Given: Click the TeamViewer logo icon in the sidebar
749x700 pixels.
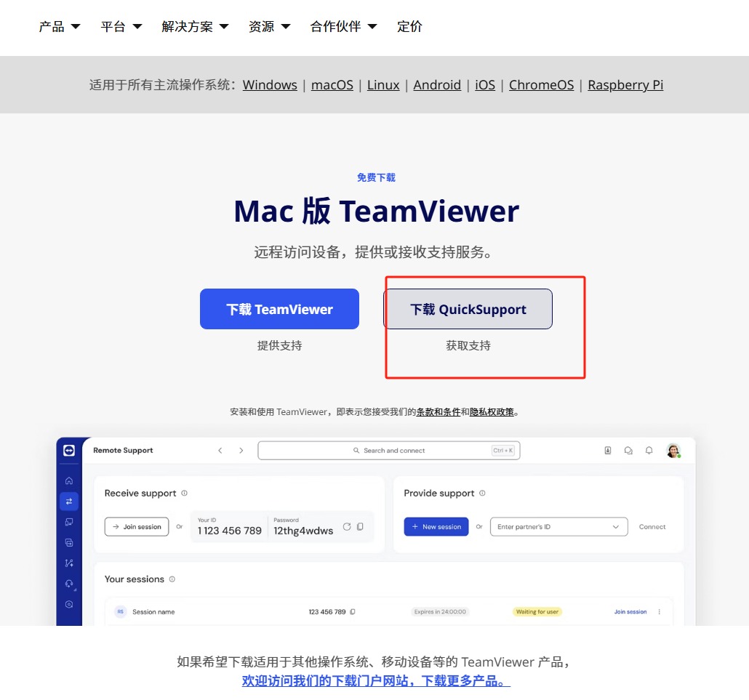Looking at the screenshot, I should point(69,450).
